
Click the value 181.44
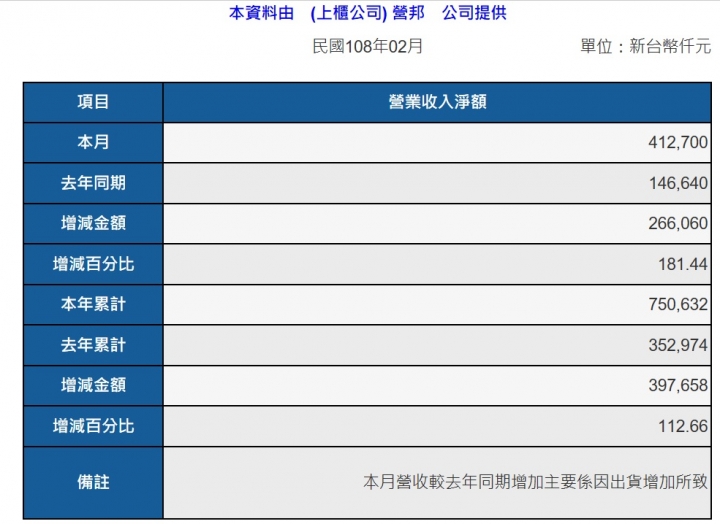[683, 264]
